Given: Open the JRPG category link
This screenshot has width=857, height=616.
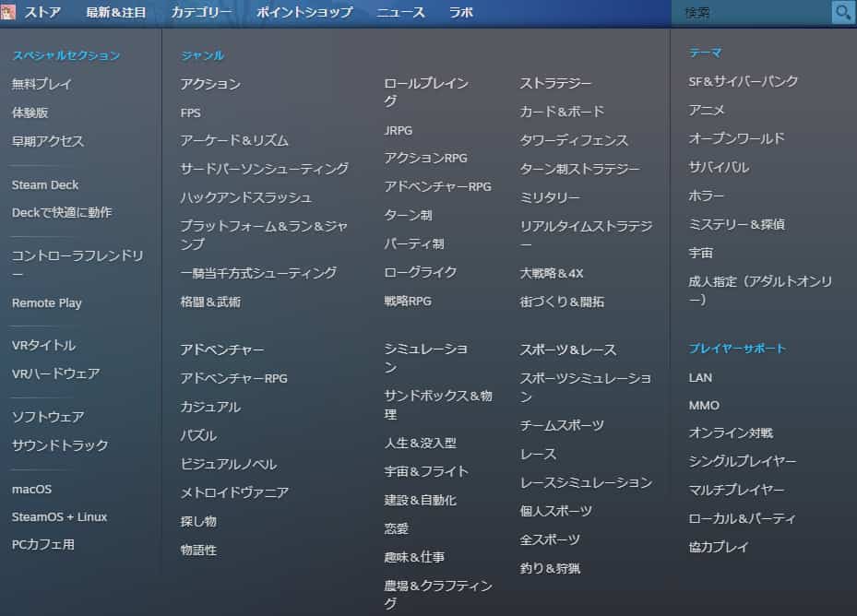Looking at the screenshot, I should tap(399, 130).
